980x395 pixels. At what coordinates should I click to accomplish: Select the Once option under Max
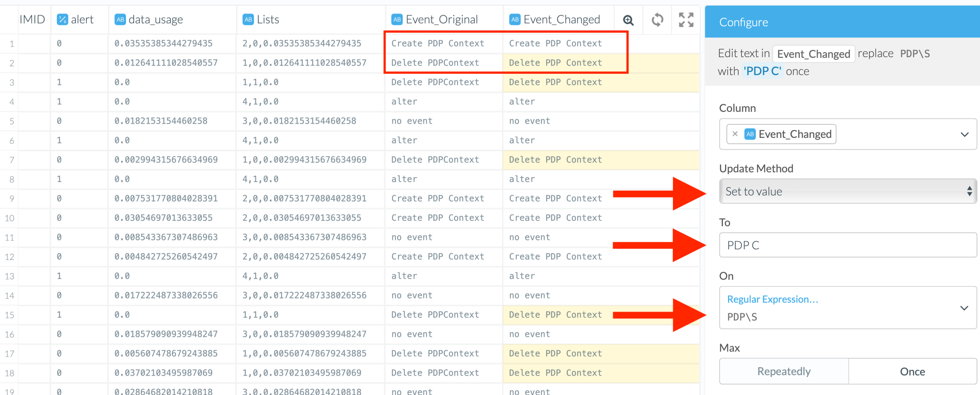[912, 372]
